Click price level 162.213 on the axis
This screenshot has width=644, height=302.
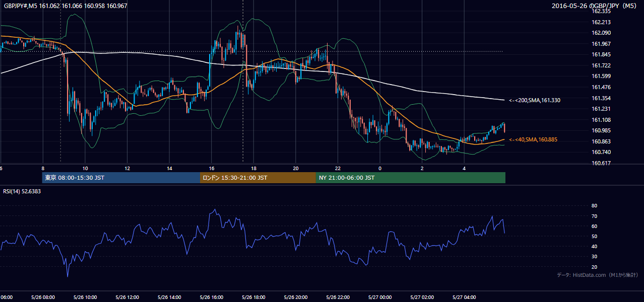[x=601, y=22]
